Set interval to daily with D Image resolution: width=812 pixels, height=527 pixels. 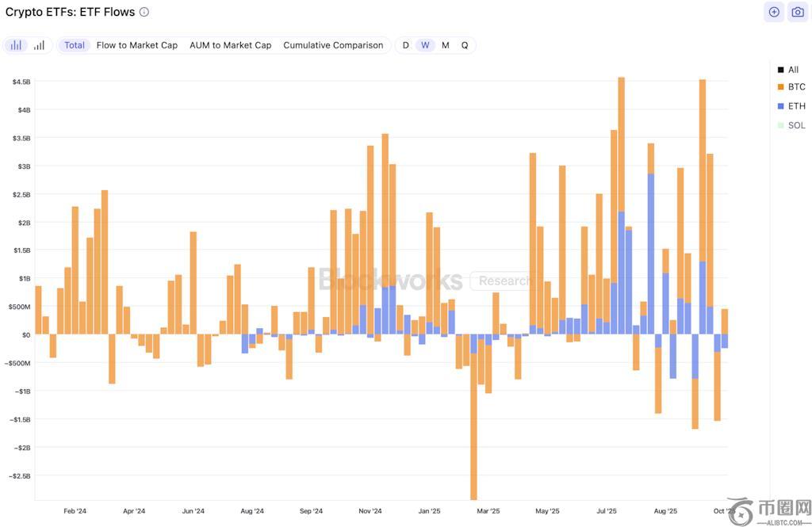point(405,45)
